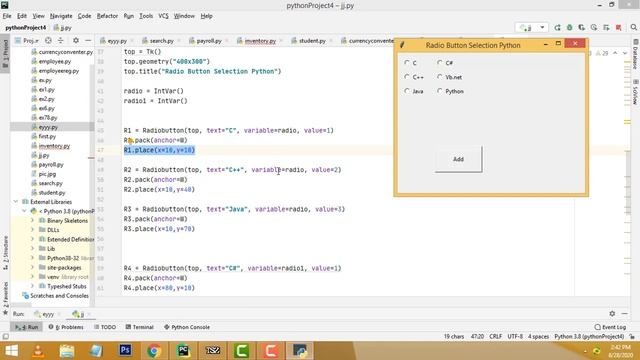Image resolution: width=640 pixels, height=360 pixels.
Task: Switch to search.py editor tab
Action: point(162,41)
